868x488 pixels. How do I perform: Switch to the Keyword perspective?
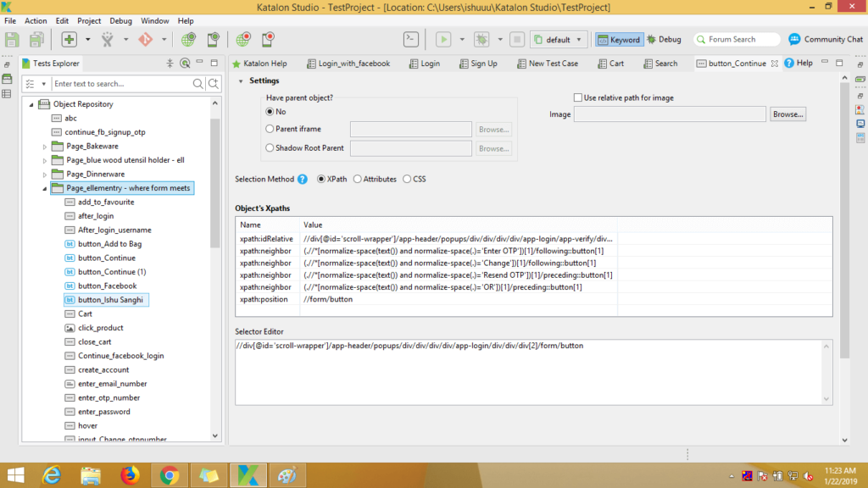pyautogui.click(x=619, y=39)
